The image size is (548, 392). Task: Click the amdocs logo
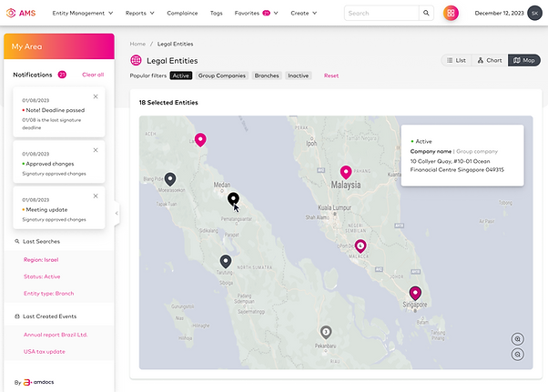[x=39, y=382]
